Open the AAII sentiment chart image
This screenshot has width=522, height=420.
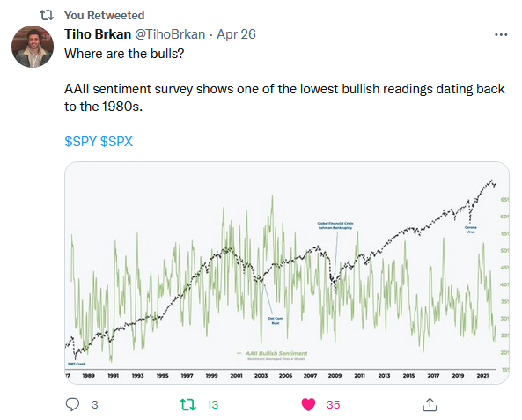click(x=287, y=273)
